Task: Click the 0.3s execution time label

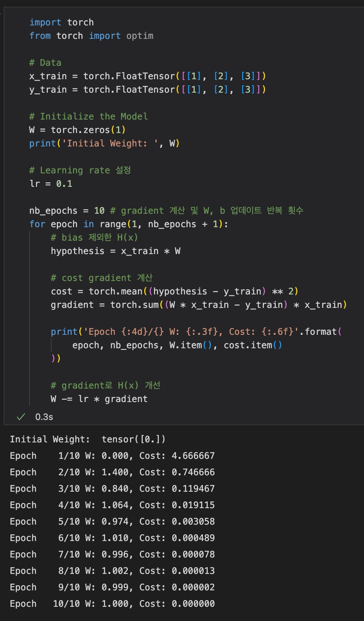Action: 44,417
